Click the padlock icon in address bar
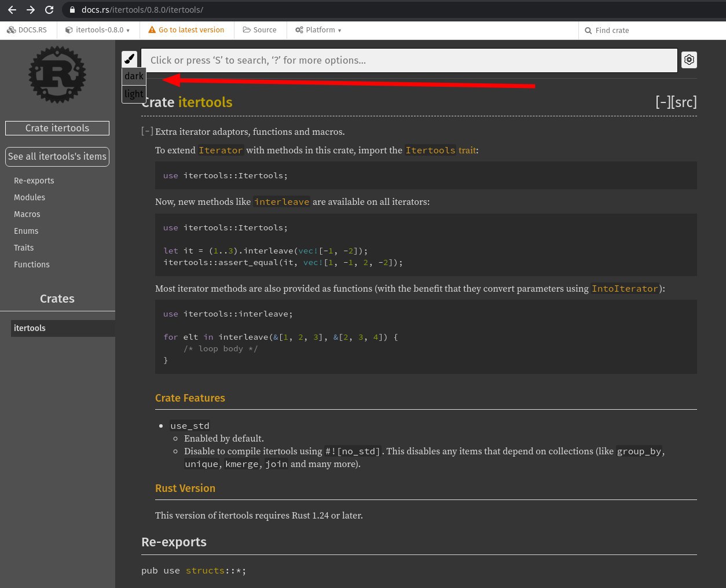The width and height of the screenshot is (726, 588). 72,10
